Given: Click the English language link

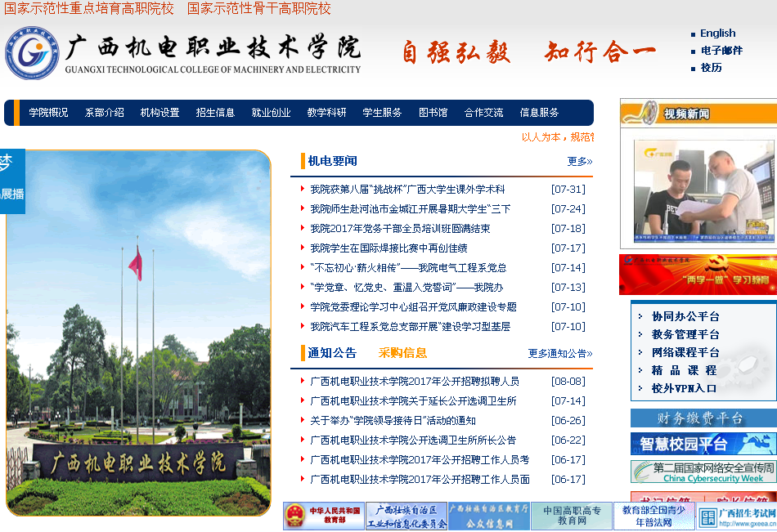Looking at the screenshot, I should click(717, 34).
